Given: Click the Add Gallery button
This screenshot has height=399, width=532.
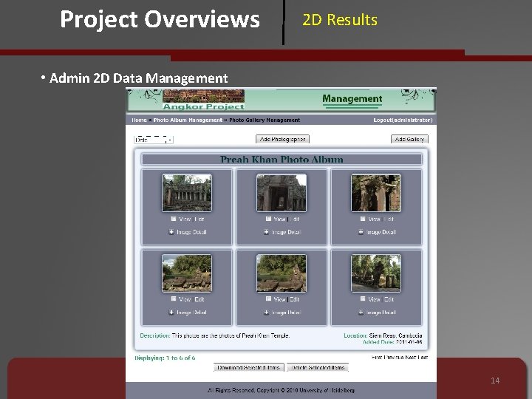Looking at the screenshot, I should click(409, 139).
